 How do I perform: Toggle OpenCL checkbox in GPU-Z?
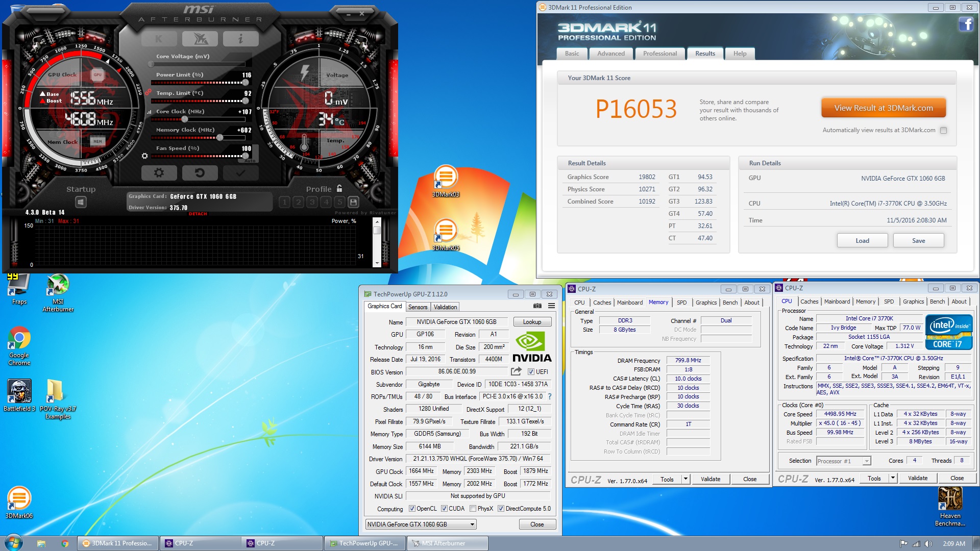(x=412, y=509)
